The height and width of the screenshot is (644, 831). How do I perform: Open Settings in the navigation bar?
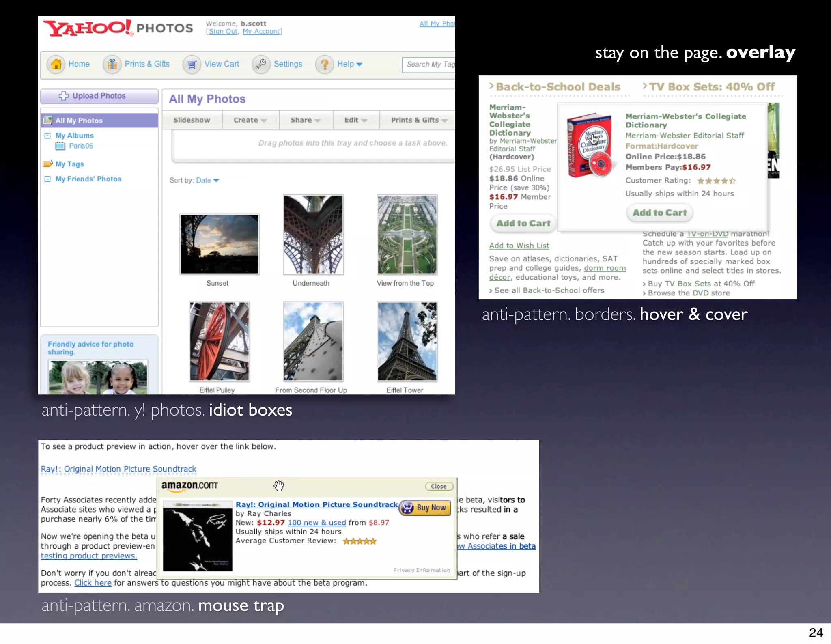(288, 64)
